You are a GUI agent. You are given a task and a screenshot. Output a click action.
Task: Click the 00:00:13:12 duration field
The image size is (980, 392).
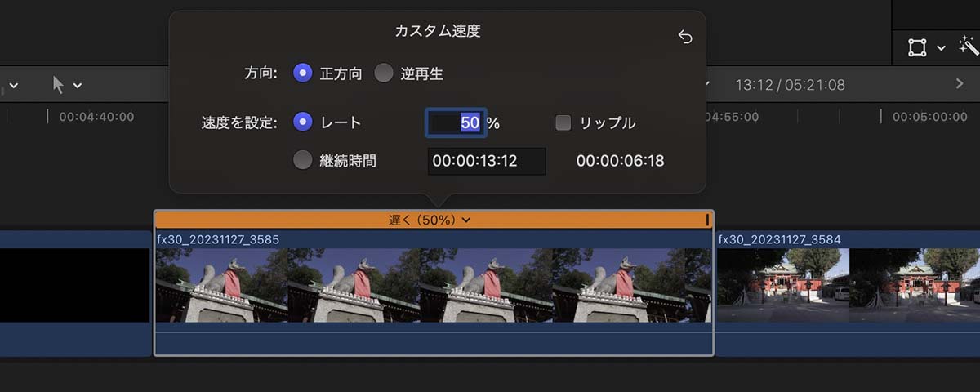pyautogui.click(x=487, y=161)
